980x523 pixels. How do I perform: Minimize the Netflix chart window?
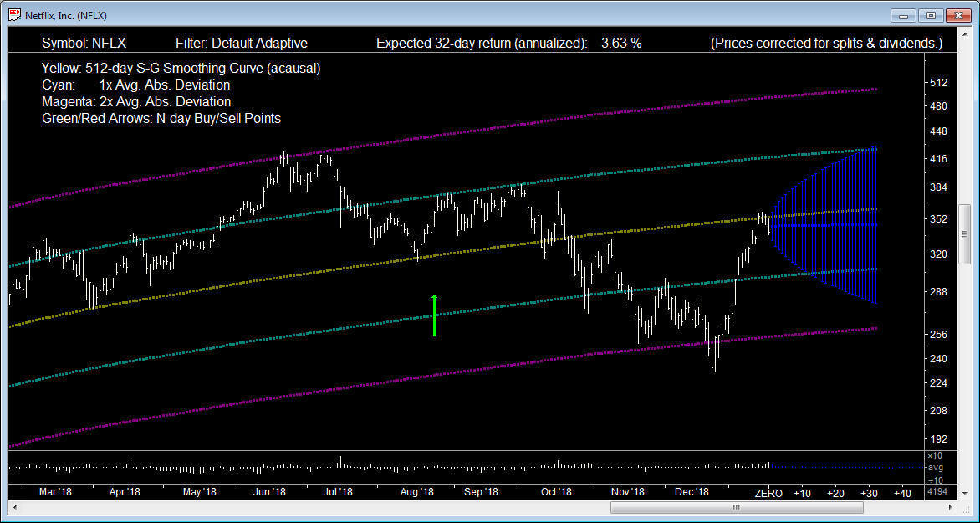point(903,16)
